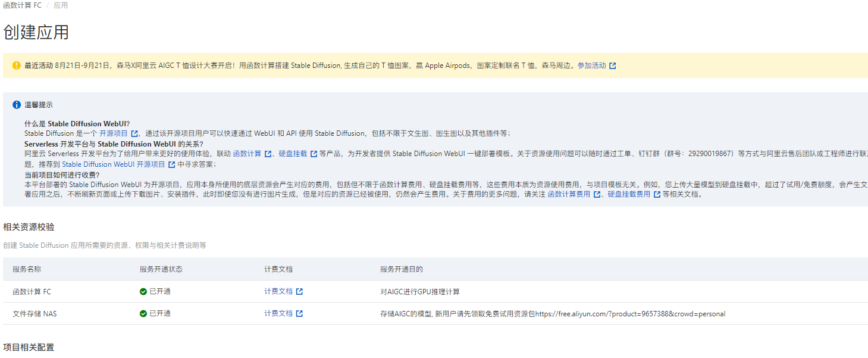Click the 已开通 status in the 函数计算 FC row
Screen dimensions: 868x358
(x=160, y=291)
